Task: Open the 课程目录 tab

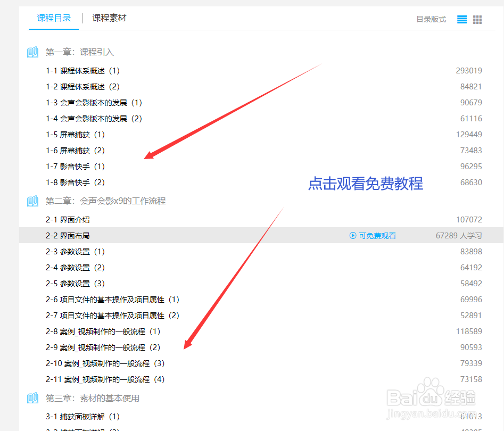Action: 54,18
